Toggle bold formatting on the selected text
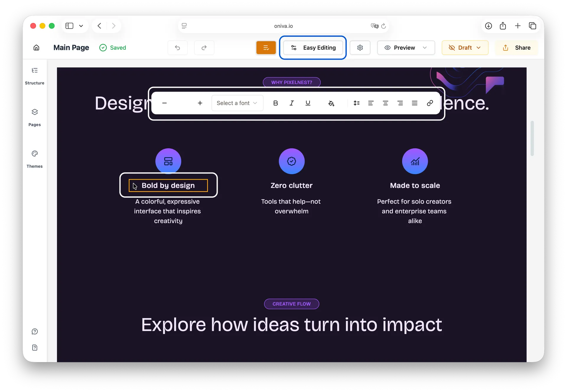This screenshot has height=392, width=567. pos(276,103)
